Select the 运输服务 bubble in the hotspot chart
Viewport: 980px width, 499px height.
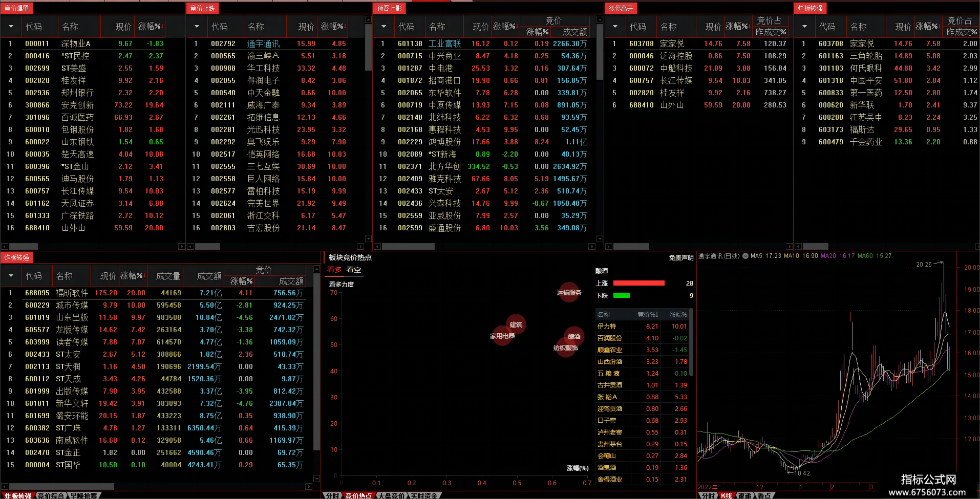click(x=569, y=292)
